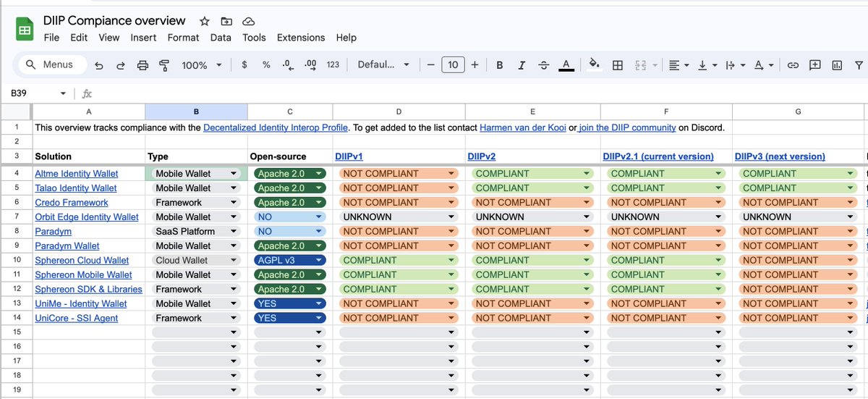Check the cloud save status icon

point(248,21)
